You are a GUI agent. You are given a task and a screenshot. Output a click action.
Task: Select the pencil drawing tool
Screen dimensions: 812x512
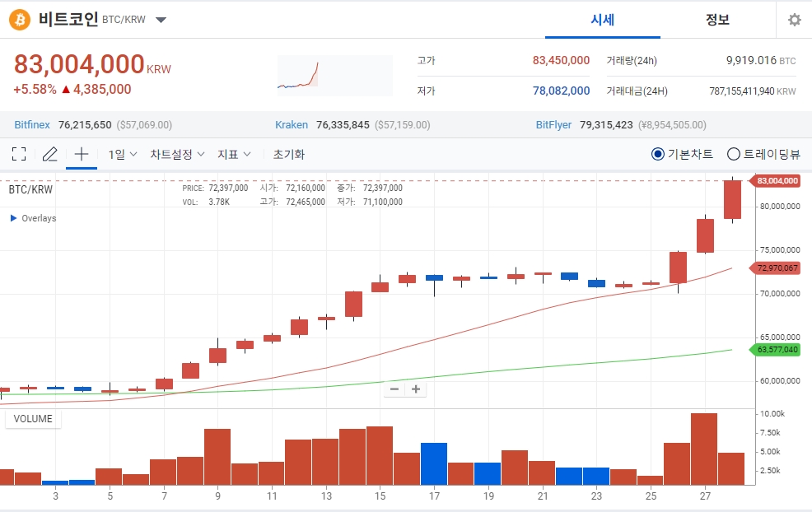tap(50, 154)
